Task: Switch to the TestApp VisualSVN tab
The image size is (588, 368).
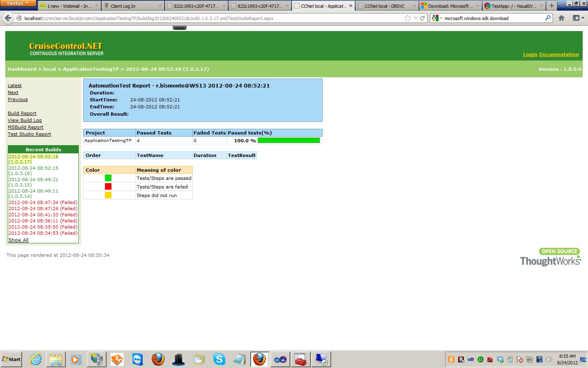Action: pos(514,6)
